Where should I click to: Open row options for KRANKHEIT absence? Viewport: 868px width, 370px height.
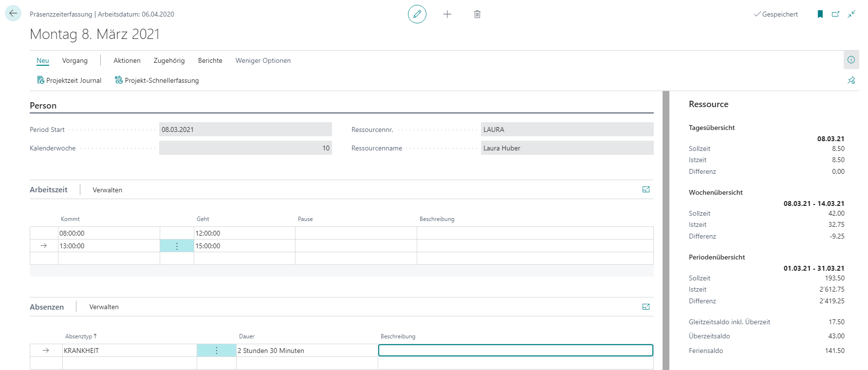(217, 351)
